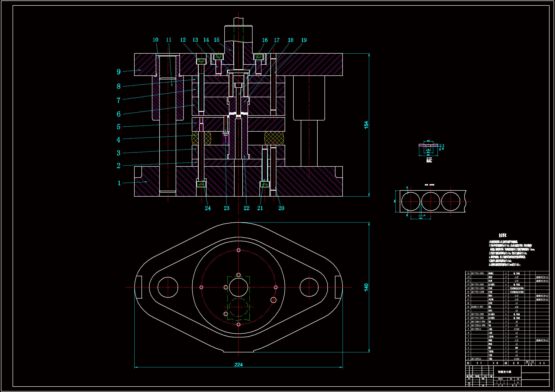This screenshot has width=555, height=392.
Task: Click right yellow crosshatched rubber block
Action: 274,138
